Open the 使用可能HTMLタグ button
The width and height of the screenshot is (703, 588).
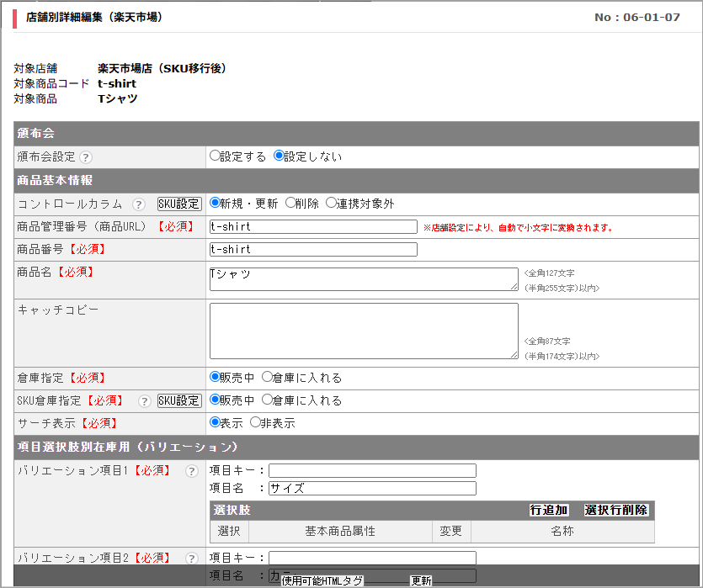coord(322,580)
